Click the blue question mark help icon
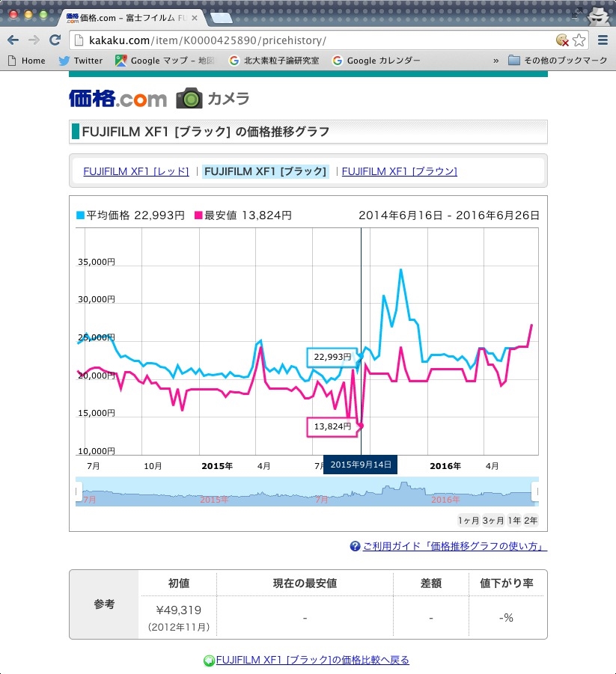Screen dimensions: 616x674 point(355,546)
